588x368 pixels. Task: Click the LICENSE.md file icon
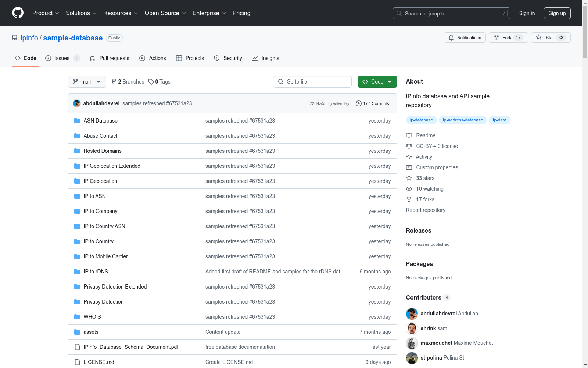pos(77,362)
